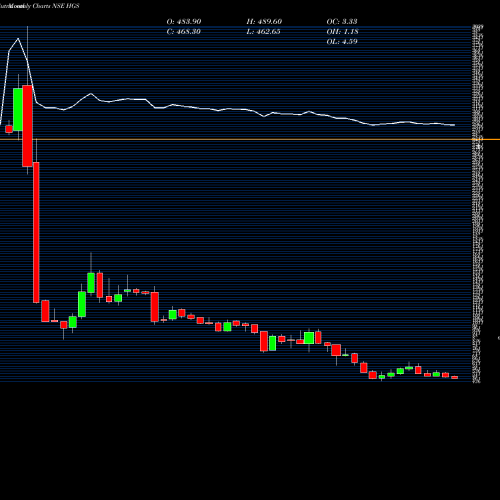500x500 pixels.
Task: Click the OL: 4.59 reading
Action: coord(342,42)
